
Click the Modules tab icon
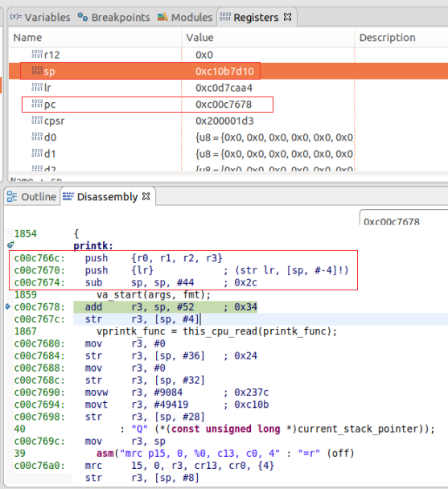coord(162,17)
